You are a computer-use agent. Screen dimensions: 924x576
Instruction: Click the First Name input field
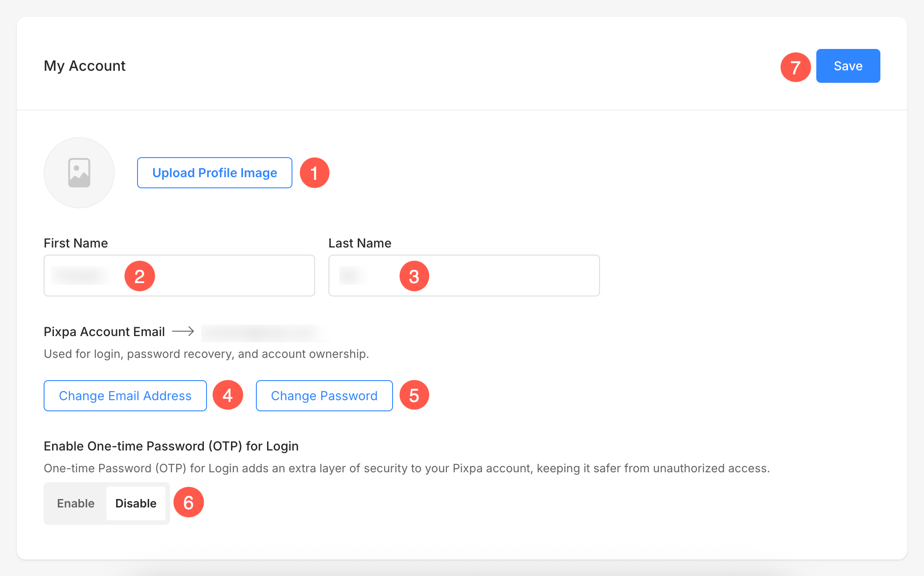click(x=223, y=276)
